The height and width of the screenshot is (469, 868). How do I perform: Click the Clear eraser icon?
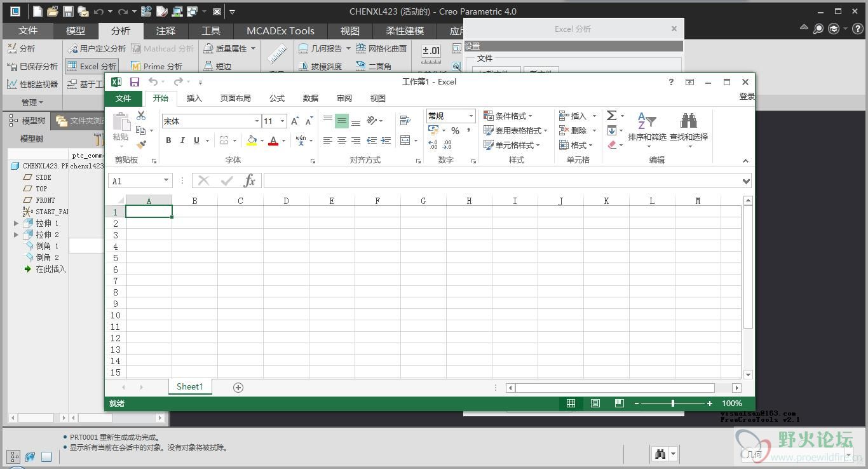point(611,145)
